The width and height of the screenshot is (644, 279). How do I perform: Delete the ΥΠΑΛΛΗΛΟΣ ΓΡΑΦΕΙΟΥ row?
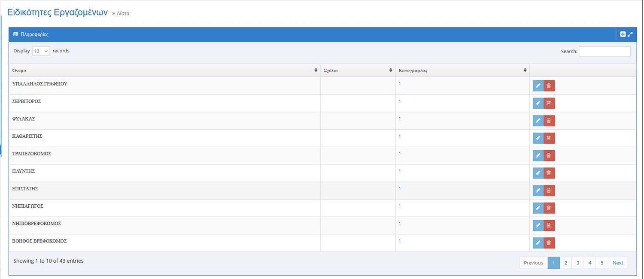coord(549,86)
